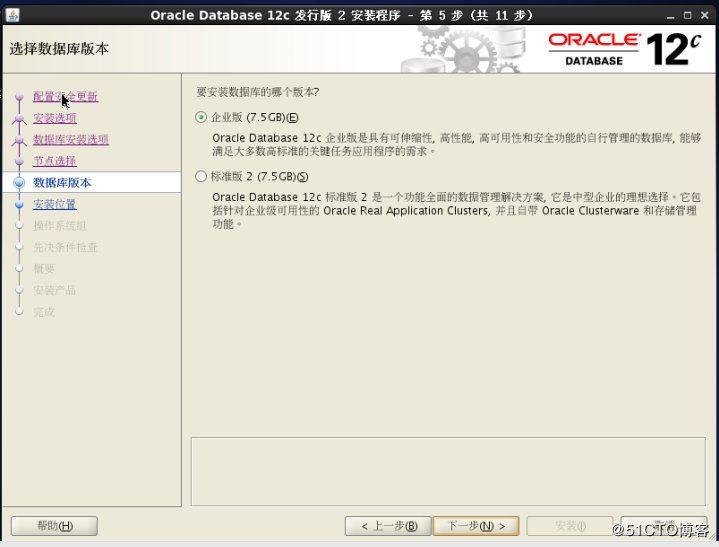Jump to the 节点选择 step link
This screenshot has width=719, height=547.
click(55, 161)
